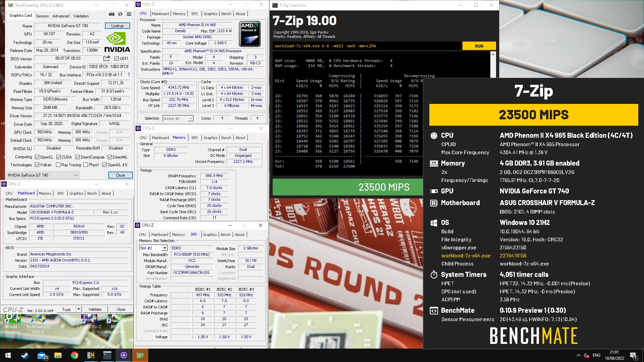
Task: Toggle the Vulkan checkbox
Action: (x=37, y=165)
